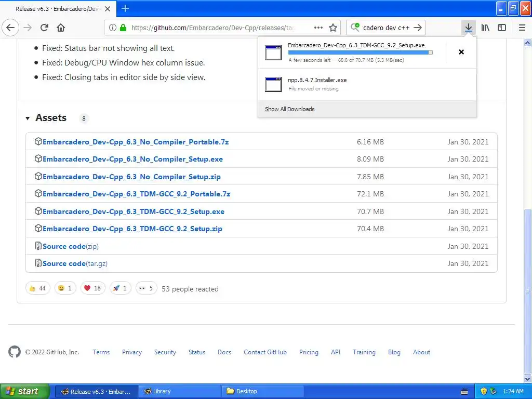Download Source code (tar.gz)
Viewport: 532px width, 399px height.
75,263
